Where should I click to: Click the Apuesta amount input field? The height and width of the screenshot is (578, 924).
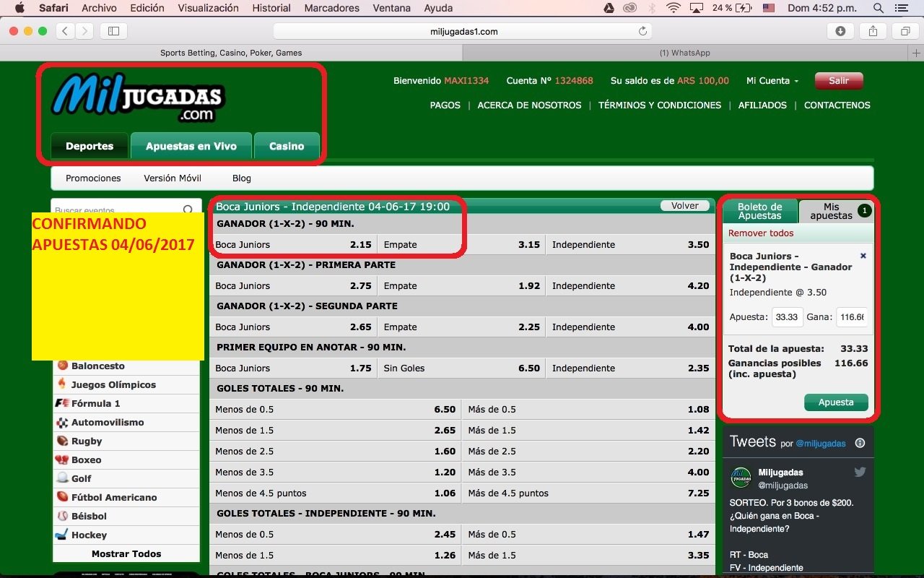click(787, 317)
